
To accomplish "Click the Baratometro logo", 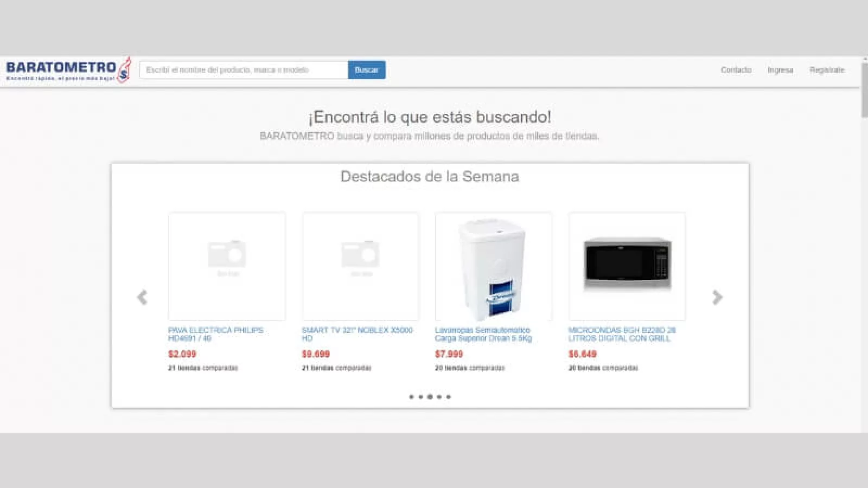I will (68, 70).
